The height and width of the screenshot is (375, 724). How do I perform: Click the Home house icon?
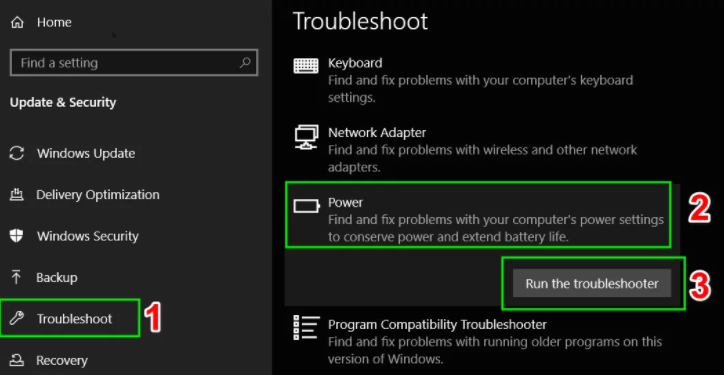tap(17, 22)
